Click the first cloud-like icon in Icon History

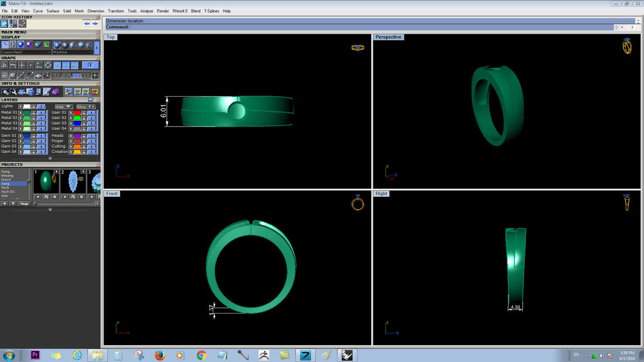click(x=4, y=24)
